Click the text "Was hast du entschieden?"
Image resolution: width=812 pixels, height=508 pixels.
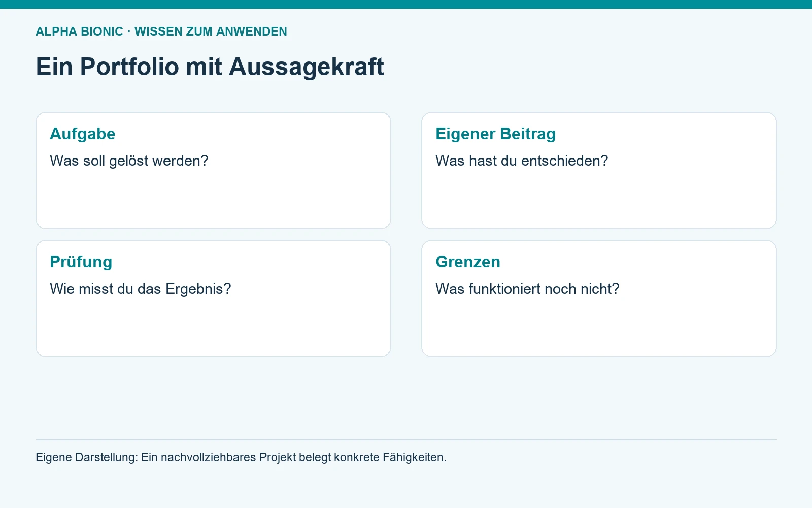[x=522, y=161]
